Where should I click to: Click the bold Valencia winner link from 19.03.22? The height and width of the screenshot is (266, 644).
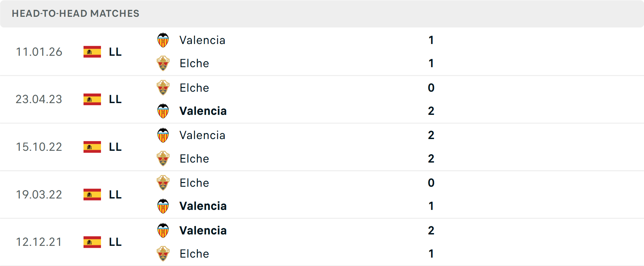203,206
